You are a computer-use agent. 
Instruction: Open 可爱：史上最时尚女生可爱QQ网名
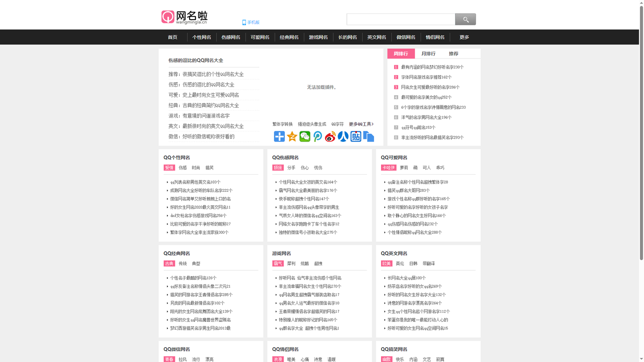[x=204, y=95]
